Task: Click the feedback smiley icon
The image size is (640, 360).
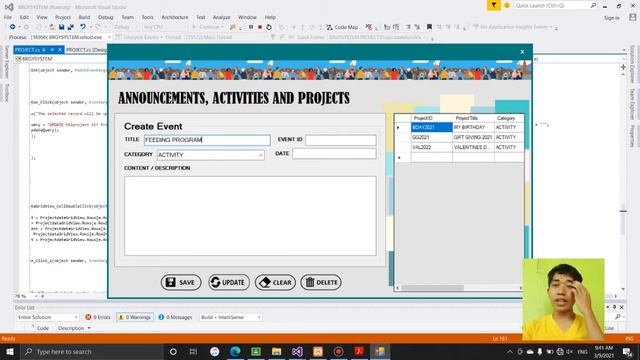Action: [x=507, y=5]
